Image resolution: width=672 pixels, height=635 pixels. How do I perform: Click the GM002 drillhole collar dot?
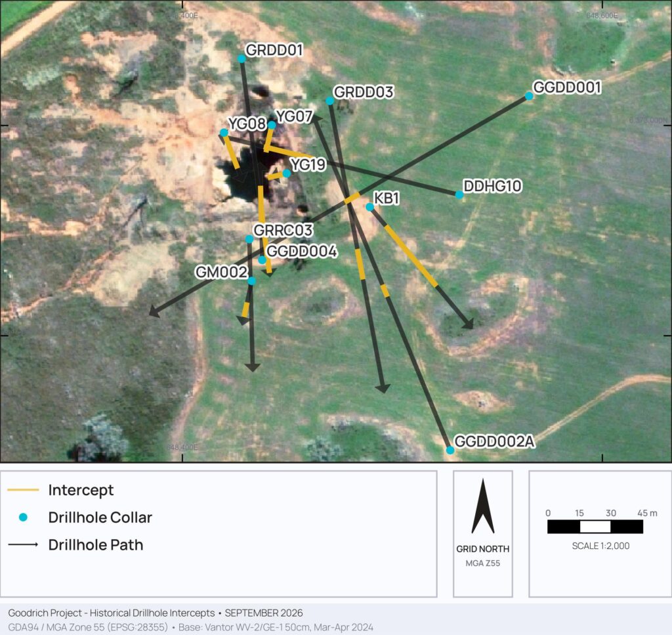252,281
